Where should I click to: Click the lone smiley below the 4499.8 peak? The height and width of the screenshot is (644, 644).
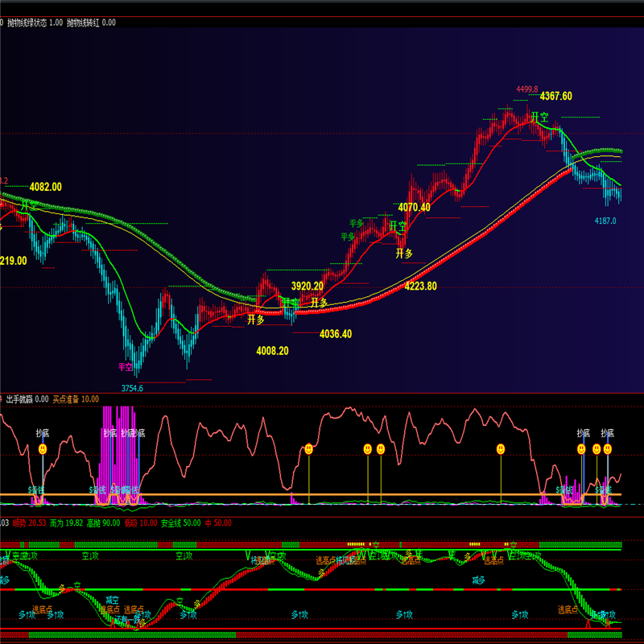click(x=500, y=449)
